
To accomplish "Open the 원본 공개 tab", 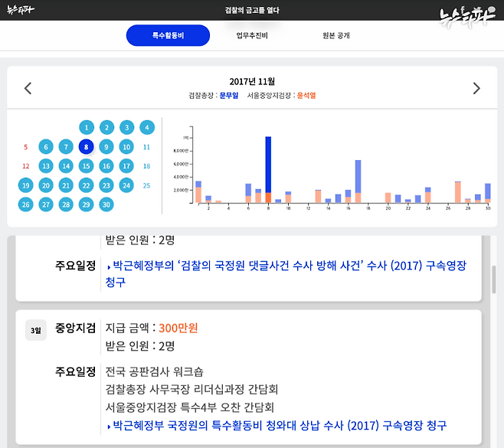I will pos(336,35).
